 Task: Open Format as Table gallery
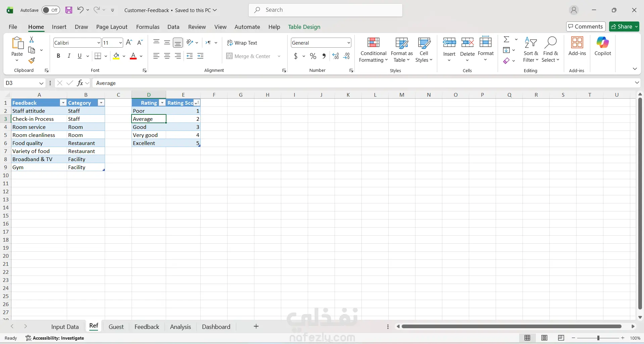tap(402, 50)
